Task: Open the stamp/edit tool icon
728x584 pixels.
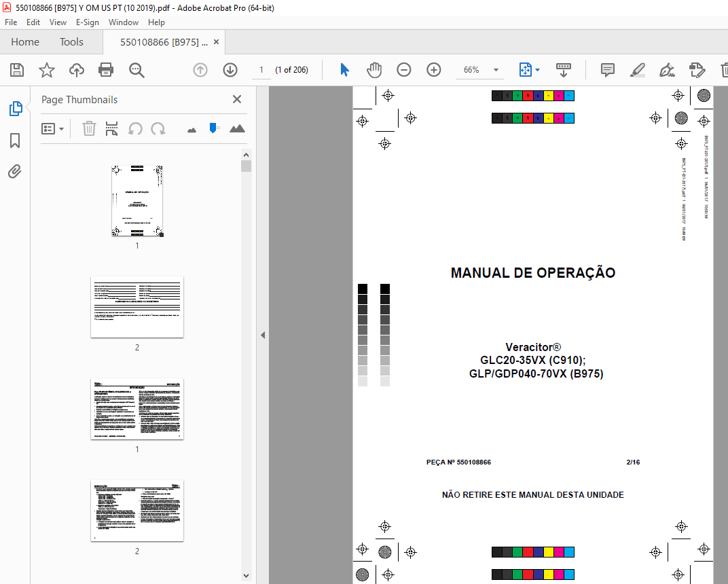Action: [697, 70]
